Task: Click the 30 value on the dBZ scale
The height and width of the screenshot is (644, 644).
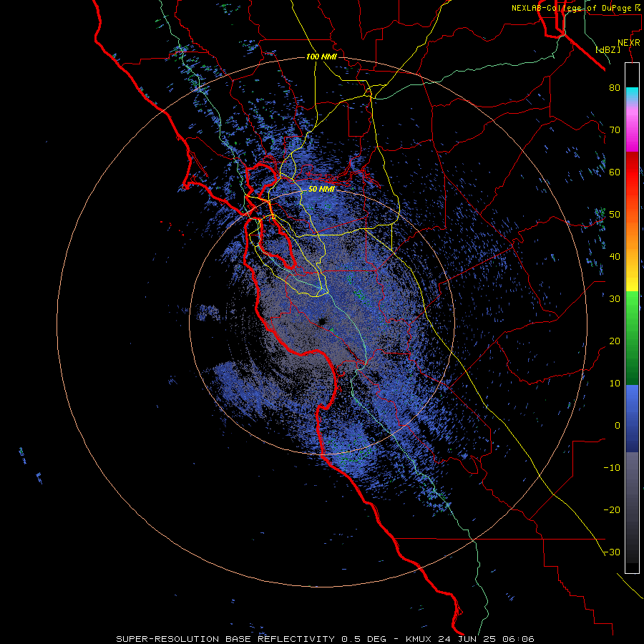Action: click(x=615, y=298)
